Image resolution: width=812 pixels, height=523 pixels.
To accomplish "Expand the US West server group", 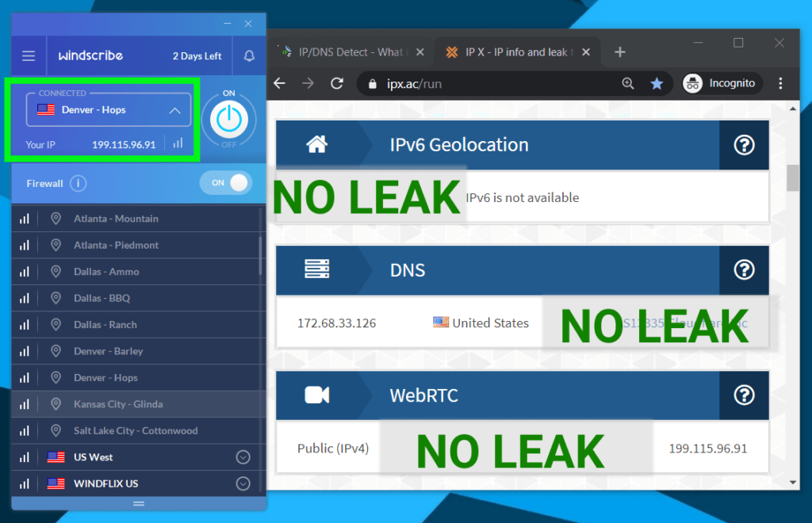I will [x=243, y=457].
